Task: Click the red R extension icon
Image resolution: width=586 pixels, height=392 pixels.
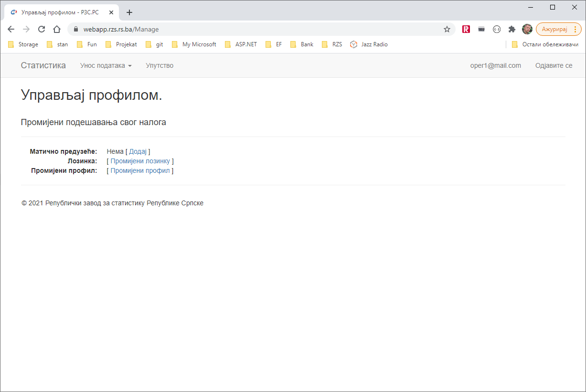Action: tap(466, 29)
